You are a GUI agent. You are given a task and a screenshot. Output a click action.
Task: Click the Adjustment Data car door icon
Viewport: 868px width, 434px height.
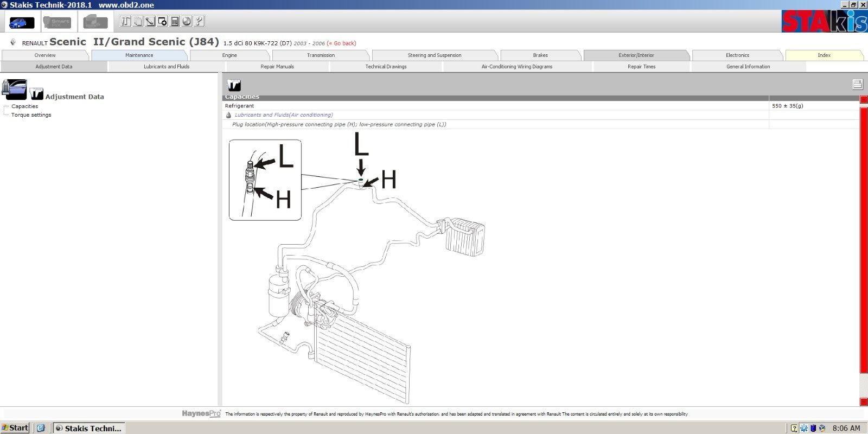click(14, 90)
